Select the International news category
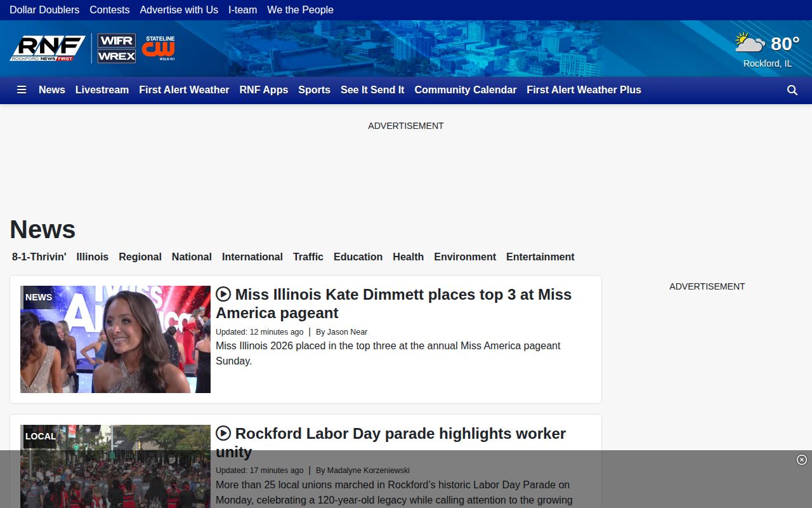Viewport: 812px width, 508px height. click(252, 257)
